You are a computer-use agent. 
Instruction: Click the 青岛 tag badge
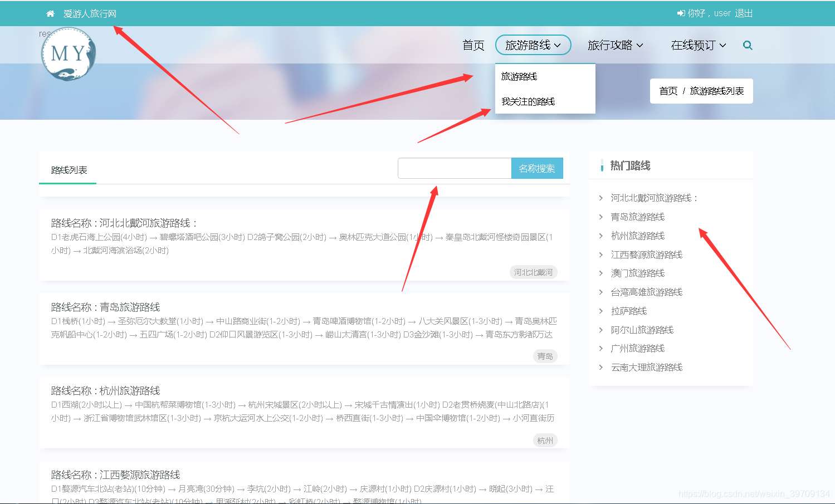[x=545, y=356]
